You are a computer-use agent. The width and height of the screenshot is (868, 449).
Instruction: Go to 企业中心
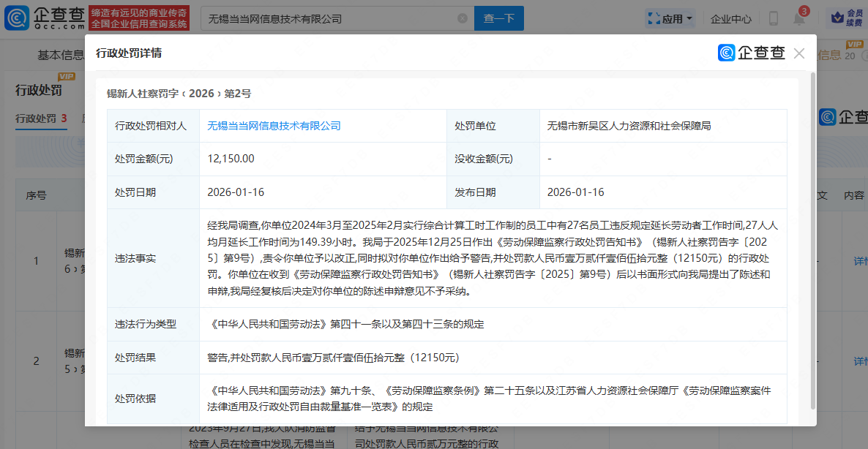(x=730, y=19)
